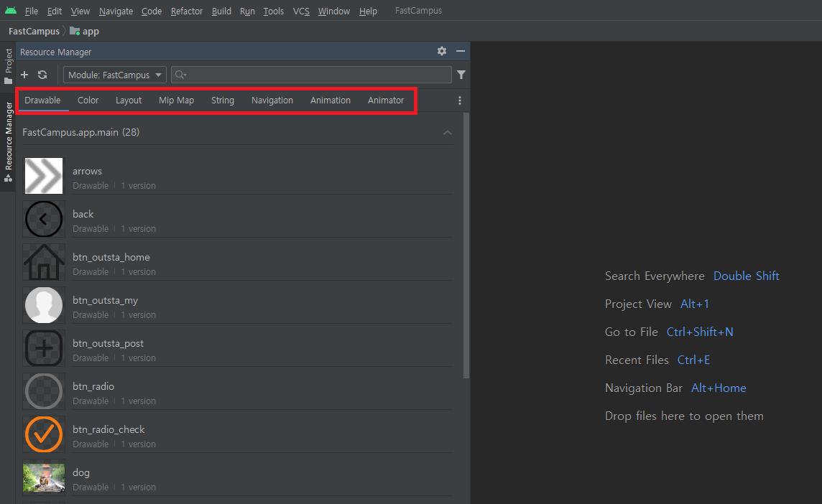Viewport: 822px width, 504px height.
Task: Select the dog image thumbnail
Action: coord(44,477)
